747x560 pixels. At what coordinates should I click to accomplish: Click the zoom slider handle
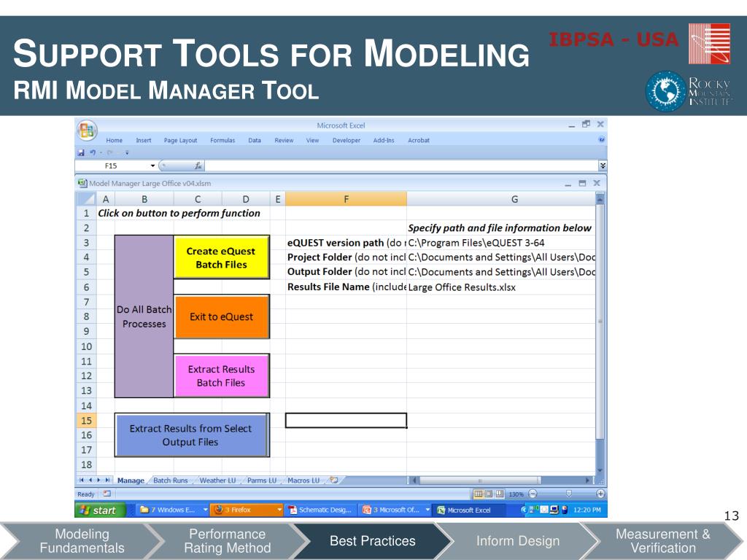click(569, 494)
